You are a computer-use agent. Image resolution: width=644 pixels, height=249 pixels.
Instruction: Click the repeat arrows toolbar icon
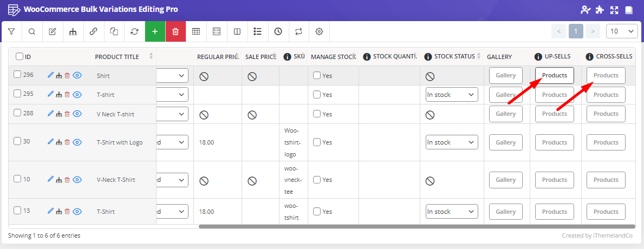click(x=299, y=31)
